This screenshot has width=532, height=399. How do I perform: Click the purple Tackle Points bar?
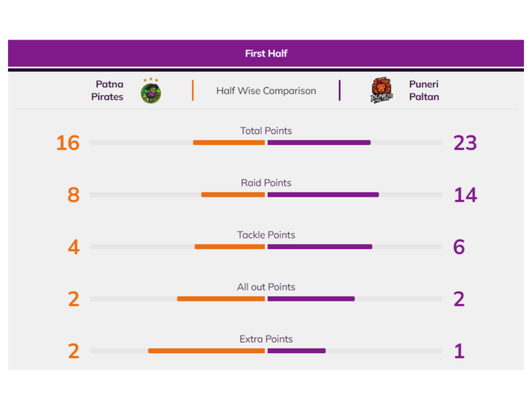pyautogui.click(x=319, y=247)
